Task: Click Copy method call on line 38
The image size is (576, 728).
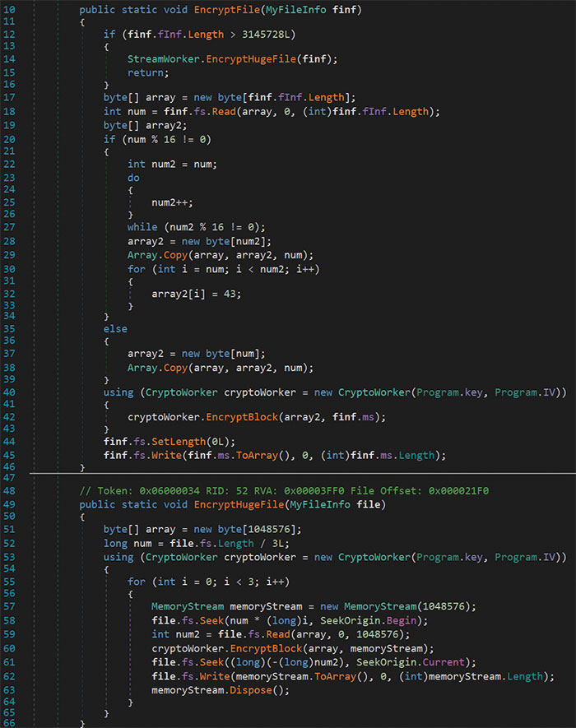Action: (x=175, y=369)
